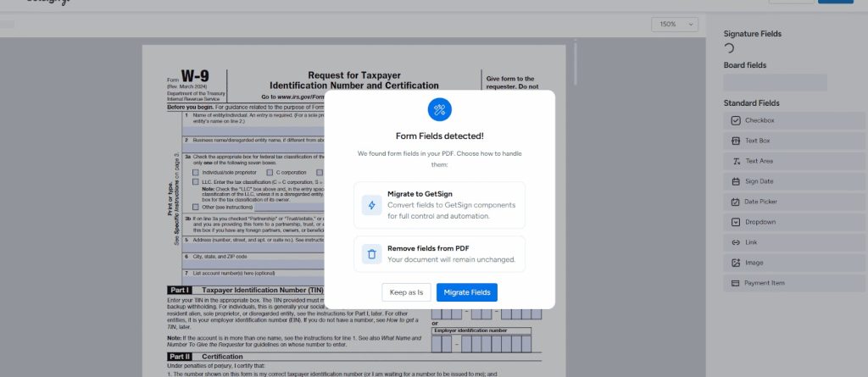Select the Link field icon
This screenshot has height=377, width=868.
pyautogui.click(x=736, y=242)
